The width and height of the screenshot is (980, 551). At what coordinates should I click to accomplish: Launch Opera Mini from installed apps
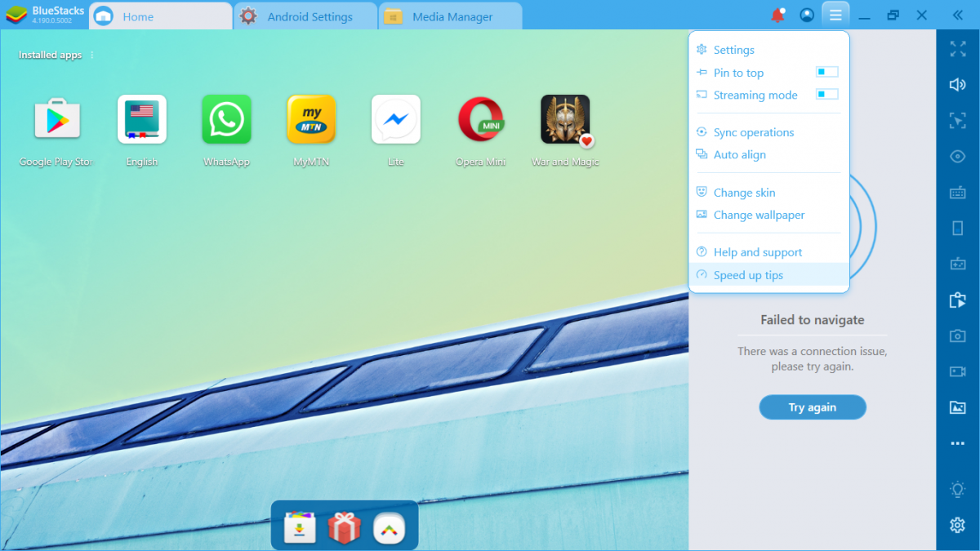480,119
